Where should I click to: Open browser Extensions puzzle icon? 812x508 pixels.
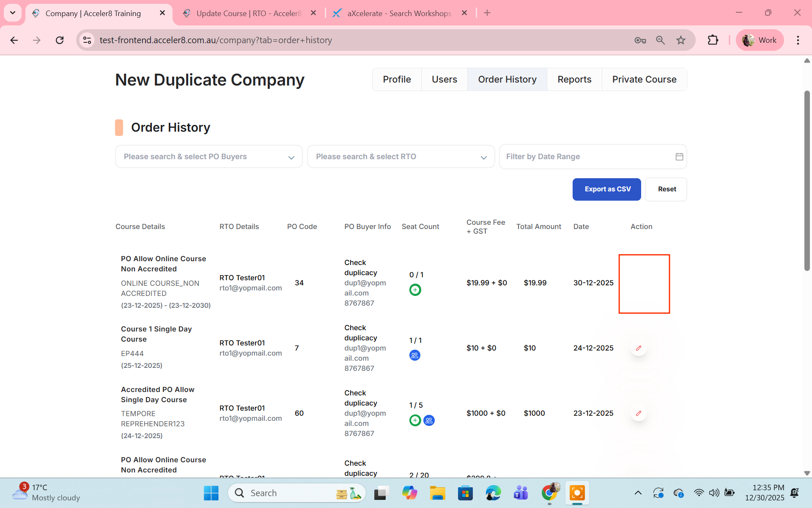pos(713,40)
